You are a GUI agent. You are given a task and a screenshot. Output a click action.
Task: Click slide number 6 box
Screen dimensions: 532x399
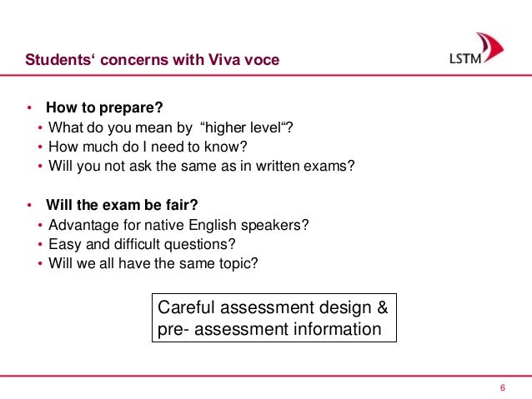[x=503, y=388]
